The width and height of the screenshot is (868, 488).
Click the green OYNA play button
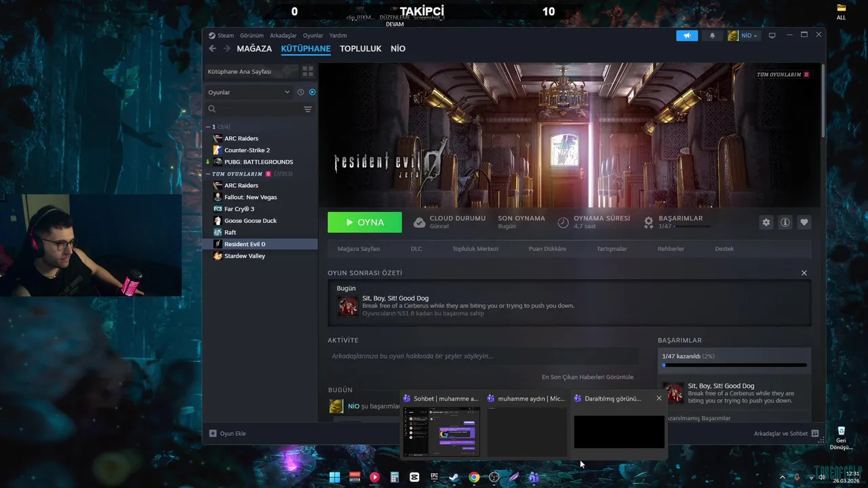[365, 222]
